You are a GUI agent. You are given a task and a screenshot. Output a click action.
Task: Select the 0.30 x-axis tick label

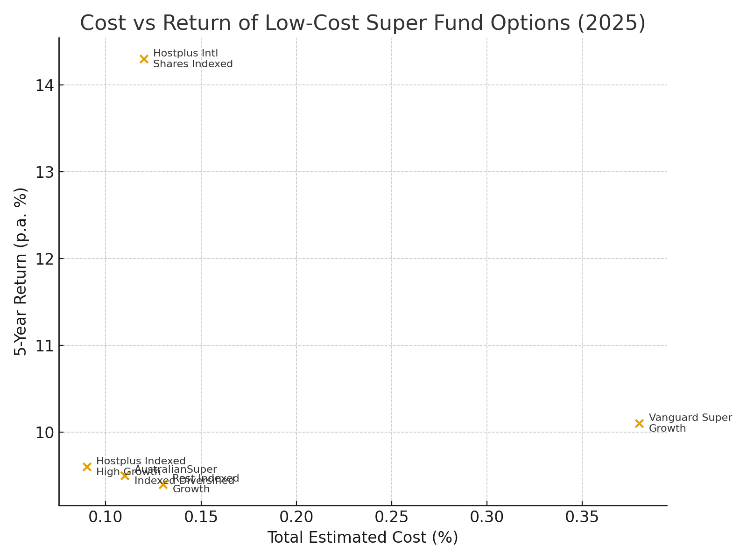[487, 518]
